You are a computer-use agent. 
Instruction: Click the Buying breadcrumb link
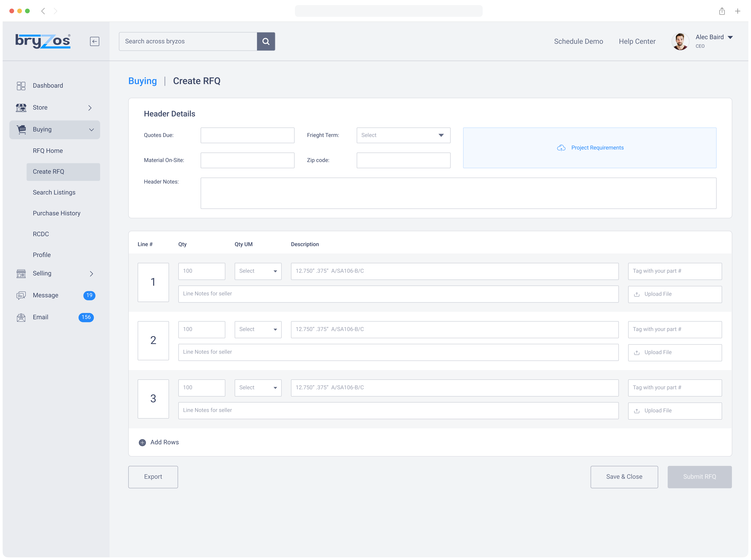tap(142, 81)
